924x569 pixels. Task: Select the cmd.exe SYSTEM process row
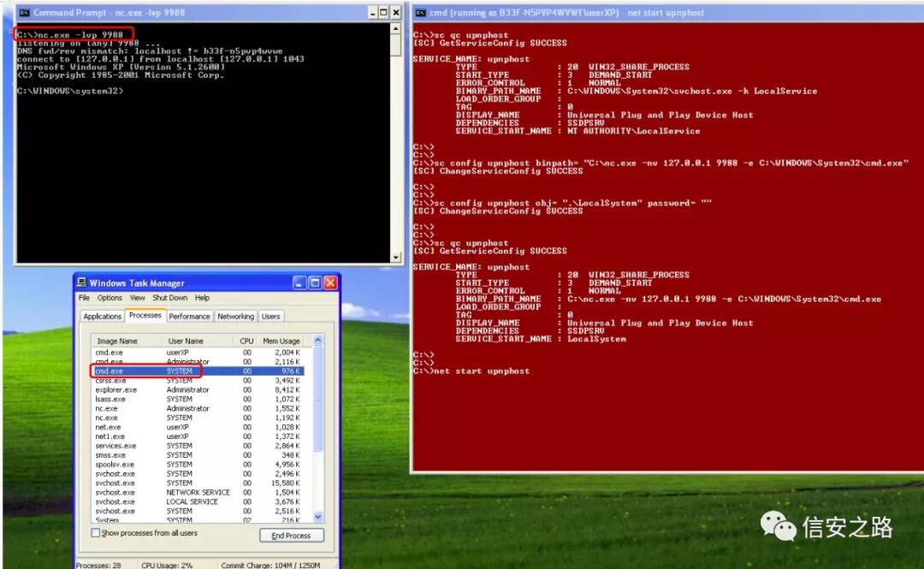[198, 370]
